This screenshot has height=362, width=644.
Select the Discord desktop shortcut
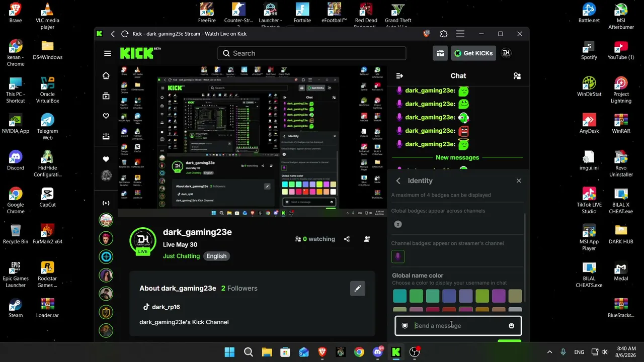(x=16, y=161)
